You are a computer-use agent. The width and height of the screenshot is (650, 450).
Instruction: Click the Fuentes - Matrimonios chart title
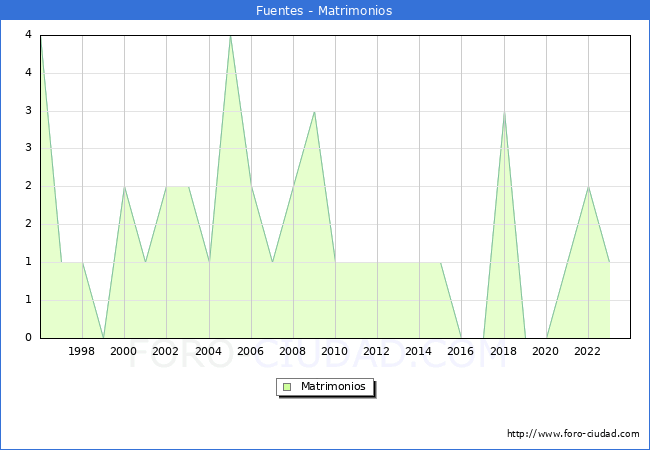pos(324,10)
